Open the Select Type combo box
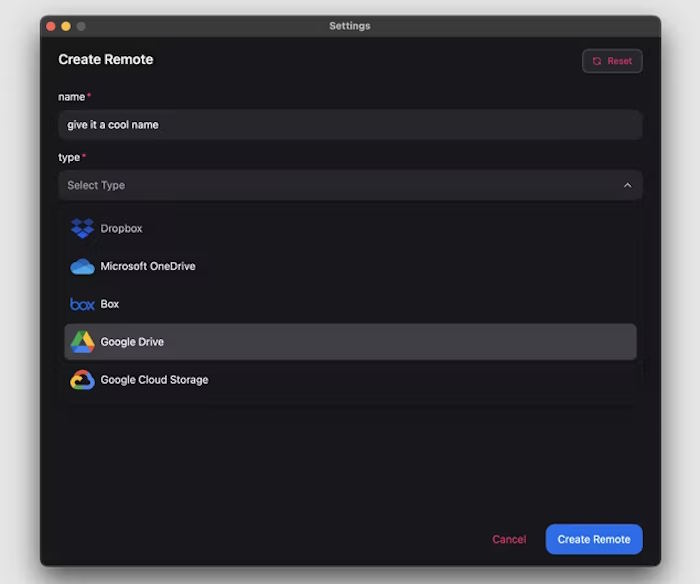 [350, 185]
